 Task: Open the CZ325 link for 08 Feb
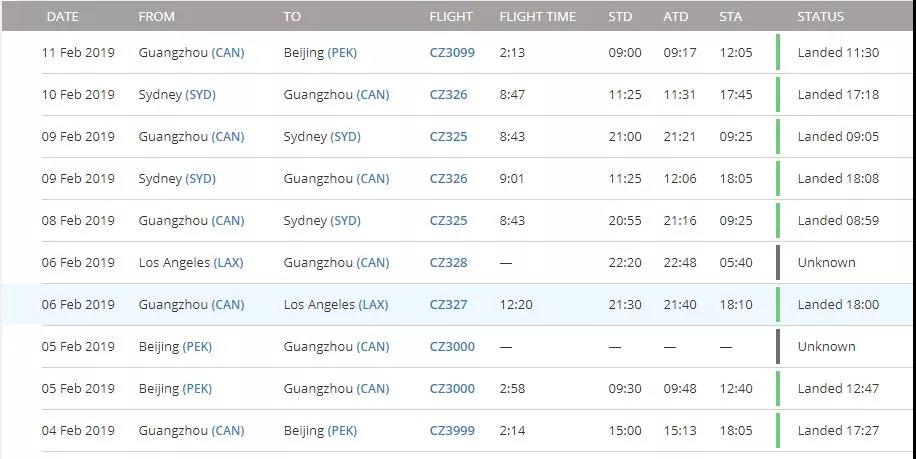coord(448,221)
